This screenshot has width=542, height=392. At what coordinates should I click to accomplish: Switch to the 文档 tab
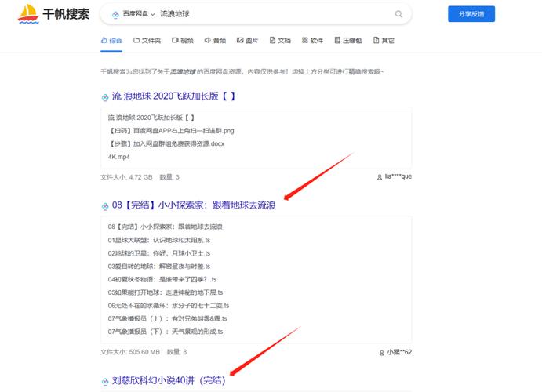[280, 41]
